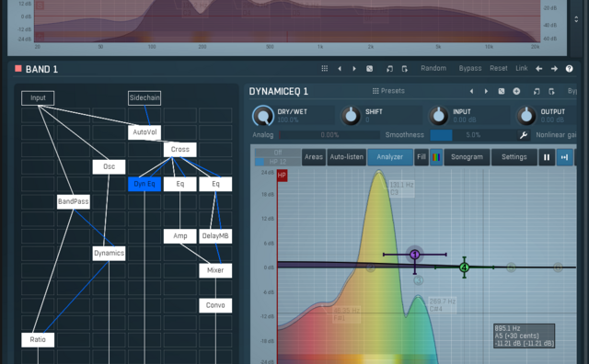Image resolution: width=589 pixels, height=364 pixels.
Task: Open the Sonogram view
Action: coord(467,157)
